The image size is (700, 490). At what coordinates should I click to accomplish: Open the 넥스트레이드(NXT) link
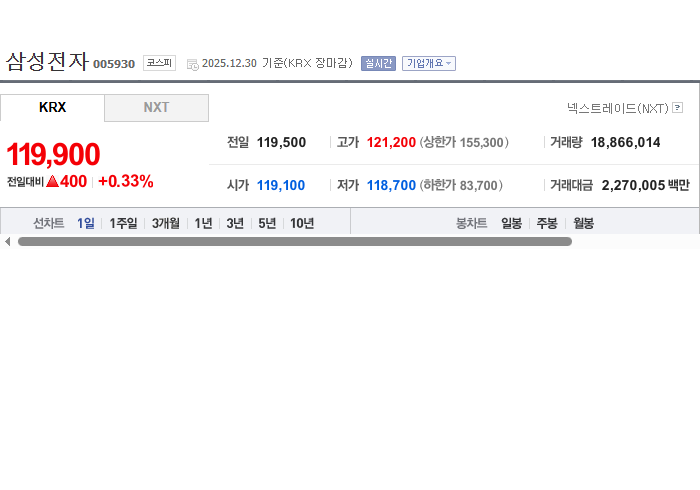618,108
